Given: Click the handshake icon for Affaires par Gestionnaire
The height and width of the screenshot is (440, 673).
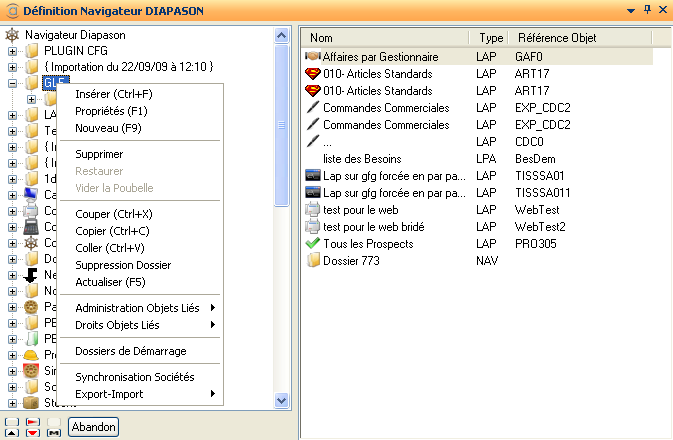Looking at the screenshot, I should click(312, 58).
